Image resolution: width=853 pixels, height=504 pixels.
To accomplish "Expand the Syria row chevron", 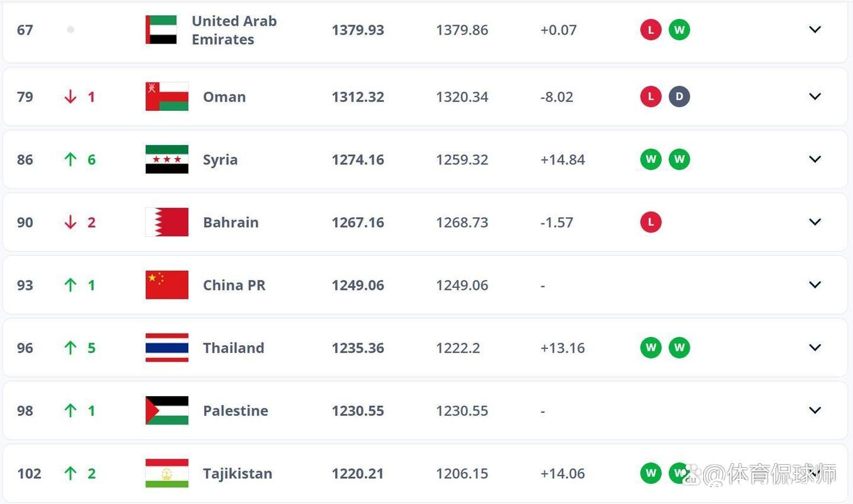I will (x=815, y=159).
